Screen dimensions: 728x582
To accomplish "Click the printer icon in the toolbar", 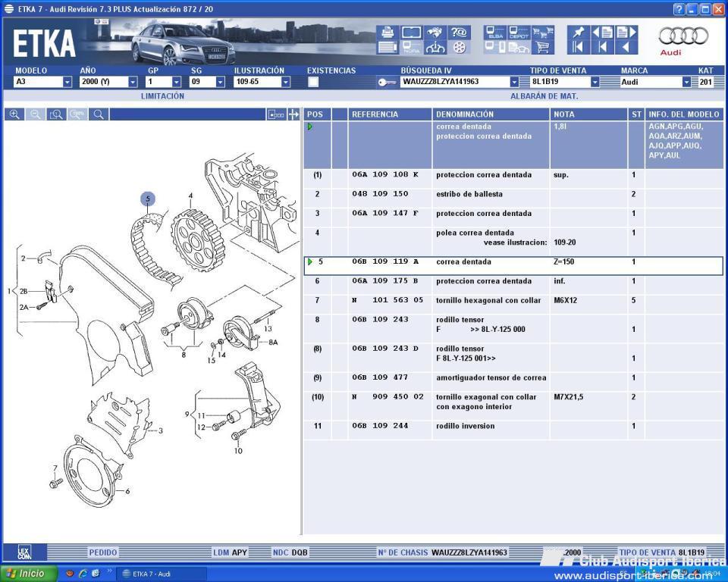I will 388,32.
